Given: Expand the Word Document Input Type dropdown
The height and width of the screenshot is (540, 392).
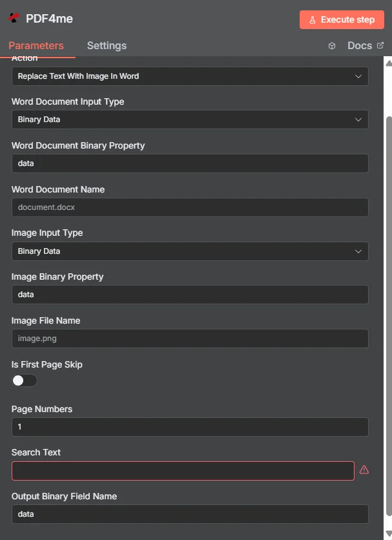Looking at the screenshot, I should point(190,119).
